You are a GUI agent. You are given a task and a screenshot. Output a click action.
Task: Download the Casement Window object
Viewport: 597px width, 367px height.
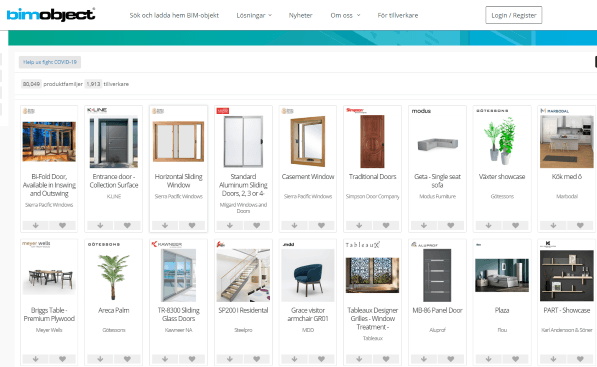294,225
